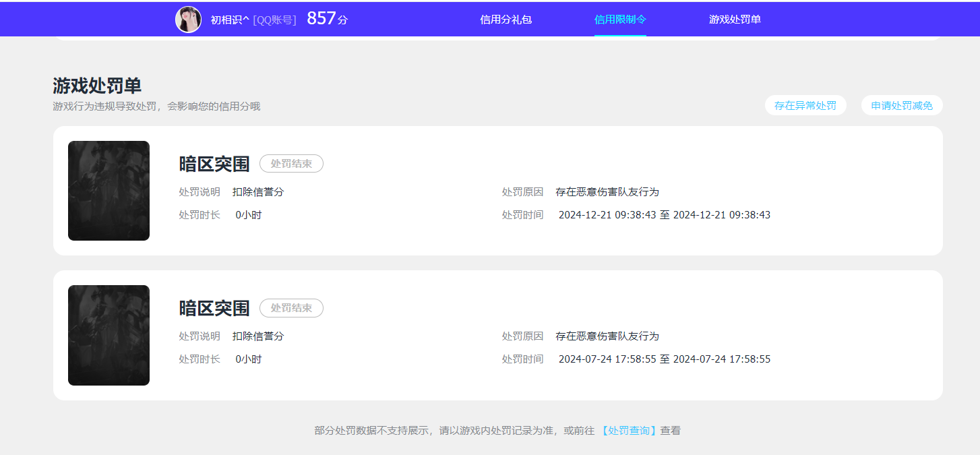The width and height of the screenshot is (980, 455).
Task: Click the user avatar at the top
Action: 189,19
